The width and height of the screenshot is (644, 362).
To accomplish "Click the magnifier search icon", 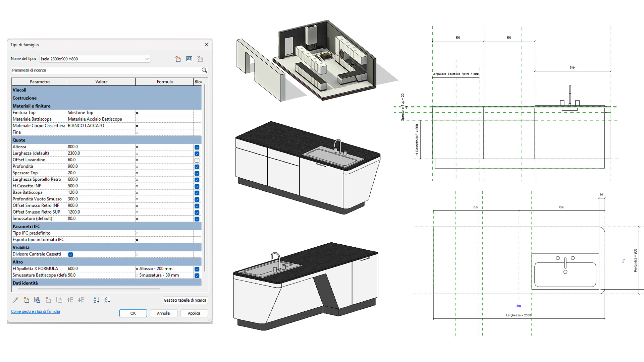I will (204, 70).
